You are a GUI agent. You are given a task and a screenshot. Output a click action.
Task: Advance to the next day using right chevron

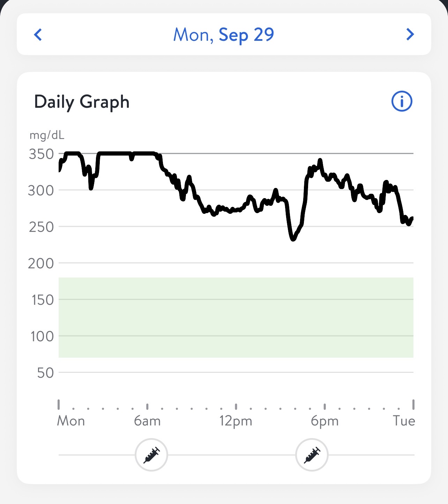point(410,35)
